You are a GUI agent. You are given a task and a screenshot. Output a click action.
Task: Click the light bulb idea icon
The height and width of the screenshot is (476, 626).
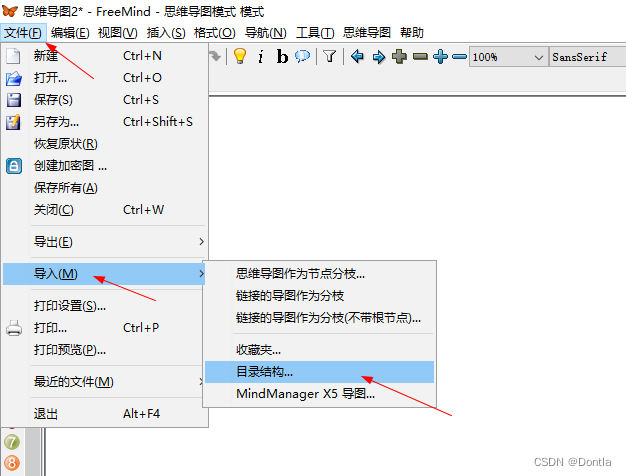click(x=240, y=56)
